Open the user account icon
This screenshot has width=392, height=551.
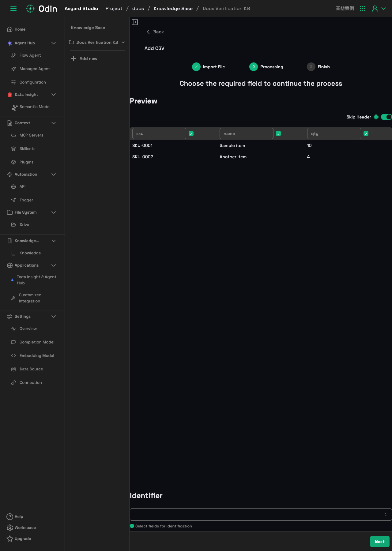[x=375, y=9]
